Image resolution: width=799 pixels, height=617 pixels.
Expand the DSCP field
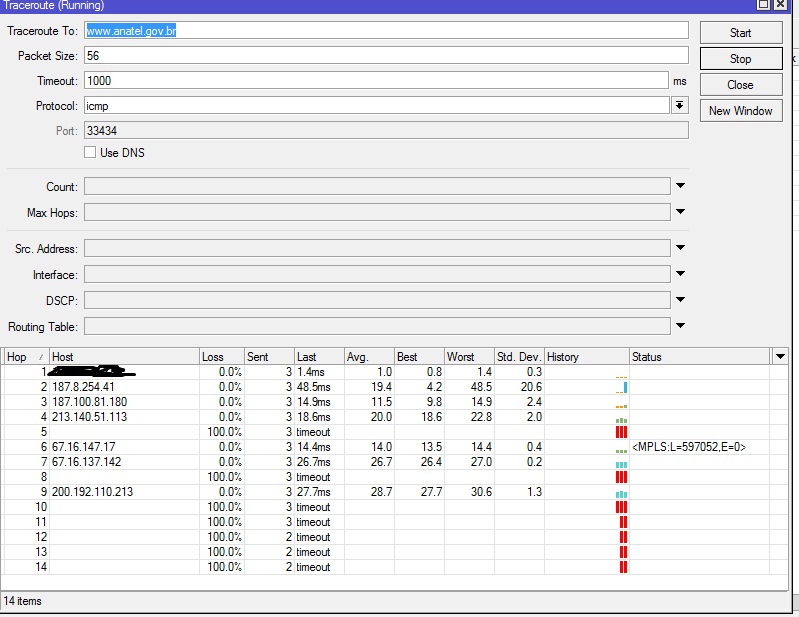click(680, 300)
